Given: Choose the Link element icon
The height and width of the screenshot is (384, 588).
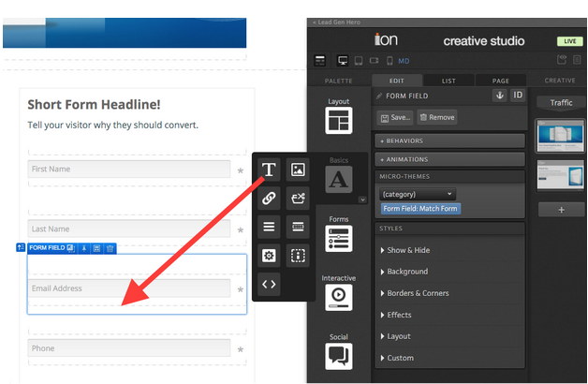Looking at the screenshot, I should click(269, 198).
